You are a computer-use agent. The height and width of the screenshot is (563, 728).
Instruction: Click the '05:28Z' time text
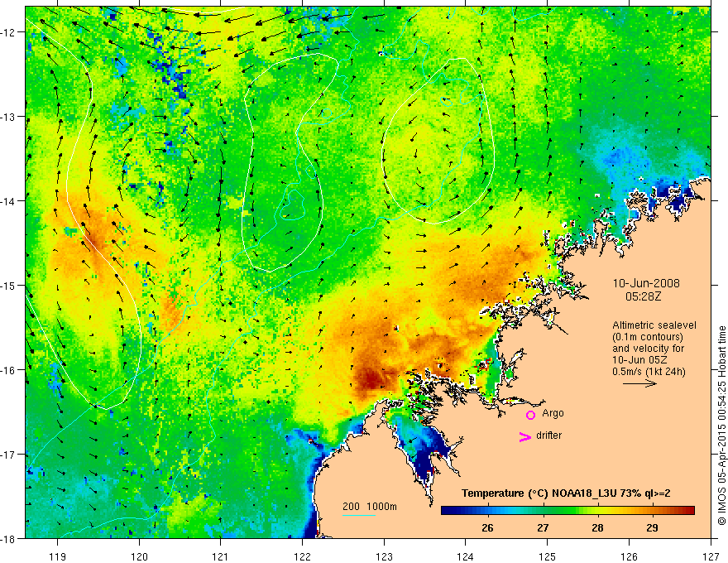(643, 296)
